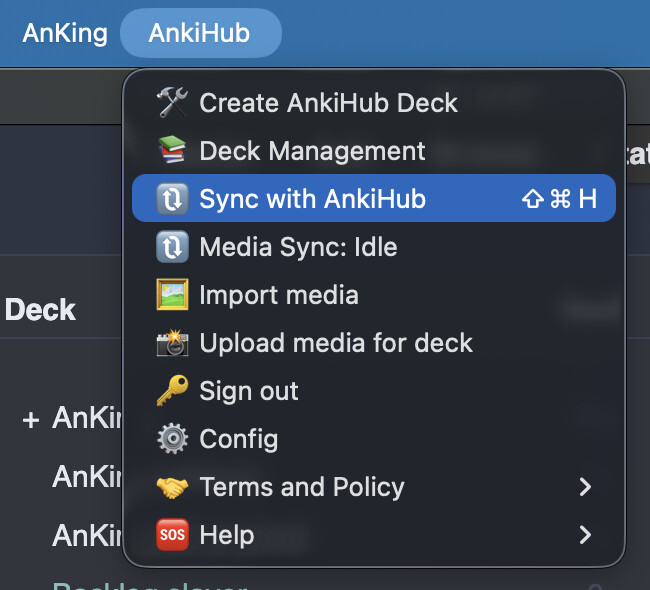Choose Sign out from AnkiHub menu
Viewport: 650px width, 590px height.
tap(249, 391)
